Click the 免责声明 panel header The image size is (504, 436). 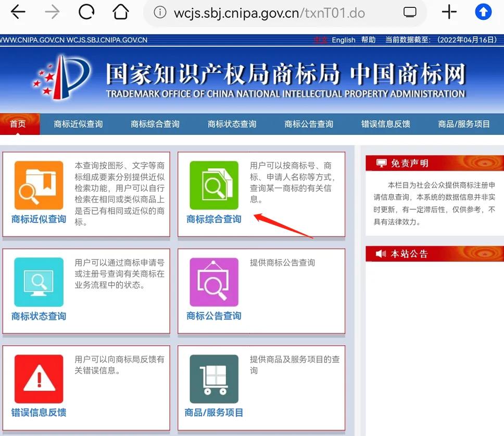(x=435, y=163)
